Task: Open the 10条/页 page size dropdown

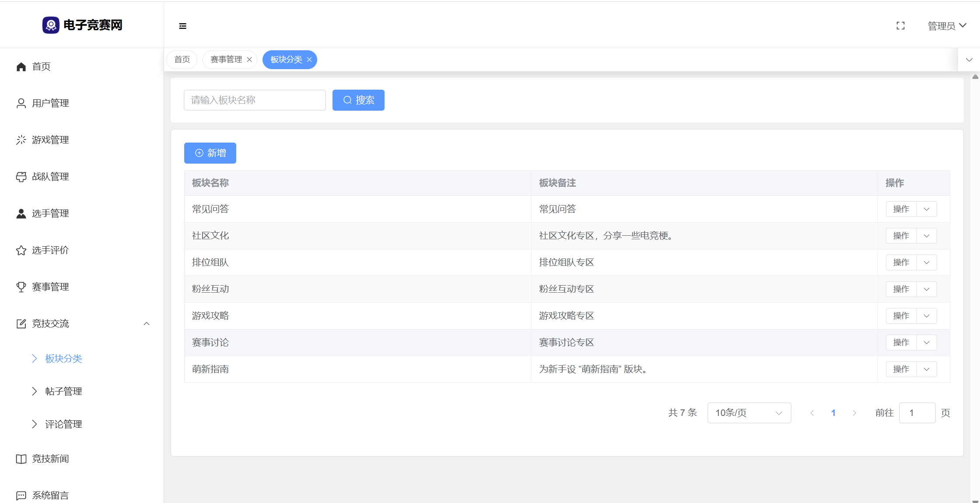Action: (749, 413)
